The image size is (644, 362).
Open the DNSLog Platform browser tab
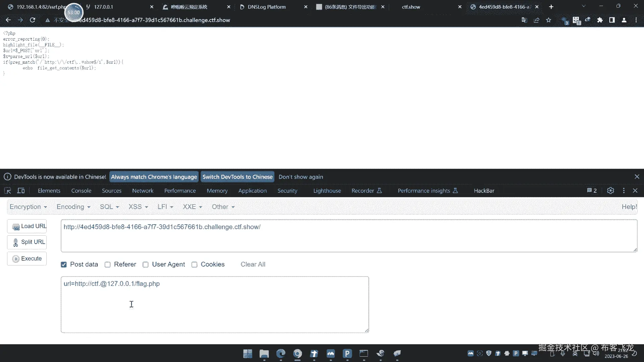pyautogui.click(x=267, y=7)
